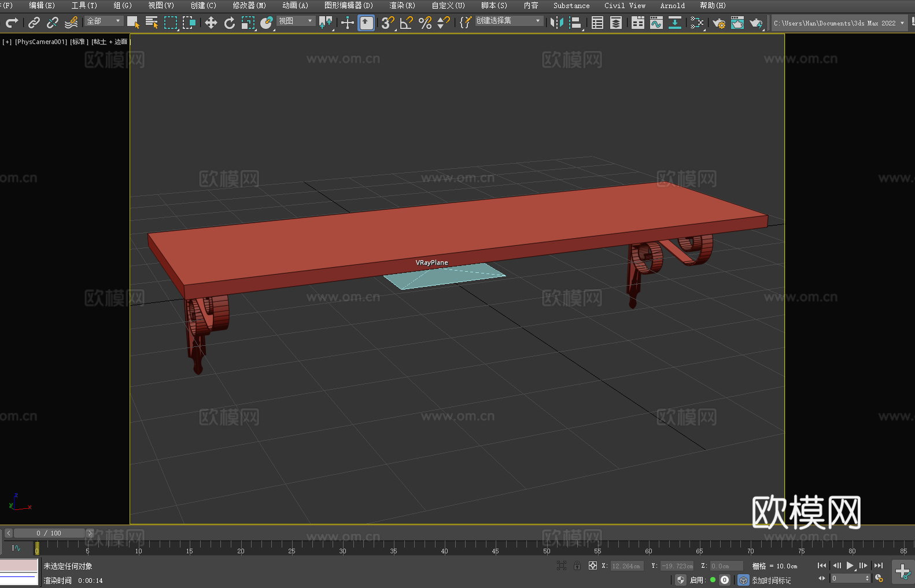Viewport: 915px width, 588px height.
Task: Click the Redo arrow icon
Action: coord(12,23)
